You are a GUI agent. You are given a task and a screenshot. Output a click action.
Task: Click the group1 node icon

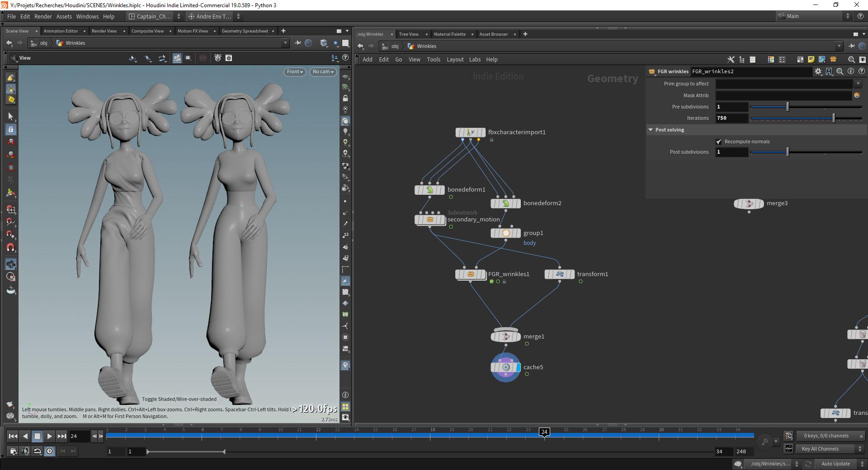505,233
